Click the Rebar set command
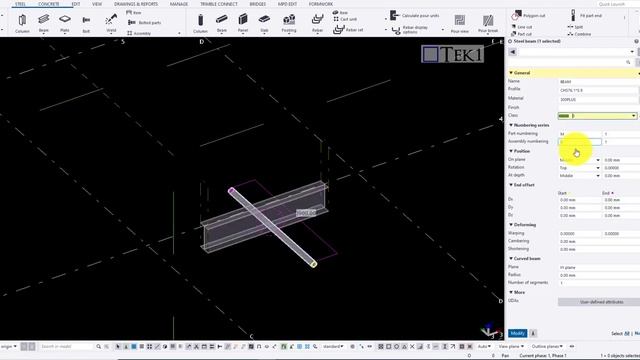This screenshot has height=360, width=640. (348, 29)
